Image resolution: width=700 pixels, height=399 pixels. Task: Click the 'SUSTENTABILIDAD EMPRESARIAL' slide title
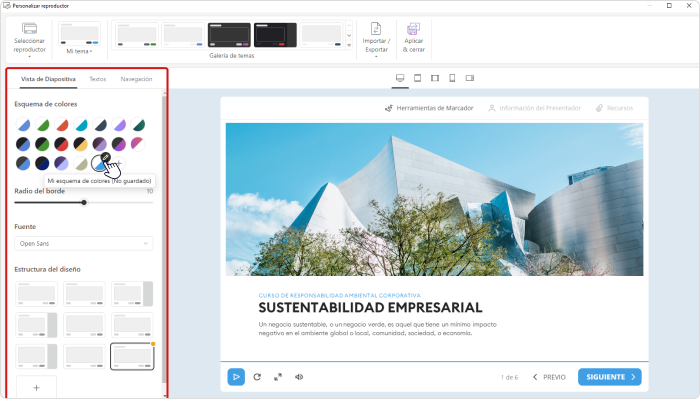pyautogui.click(x=371, y=308)
